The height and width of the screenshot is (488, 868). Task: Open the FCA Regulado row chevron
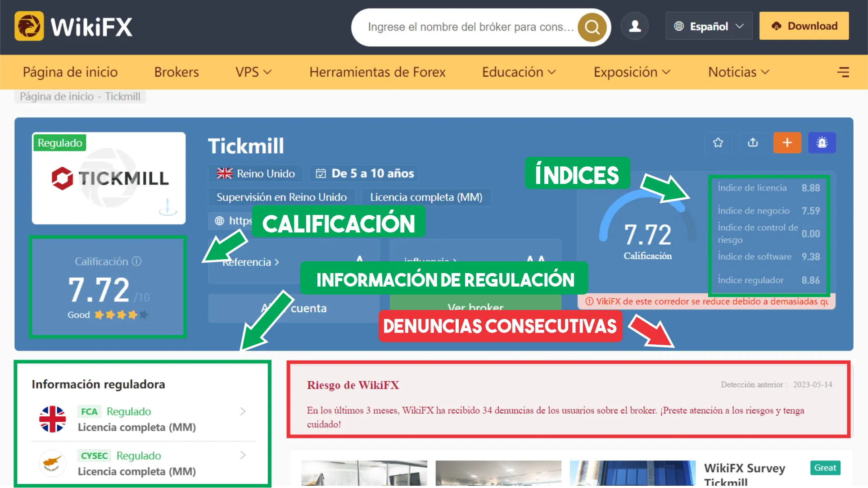243,411
